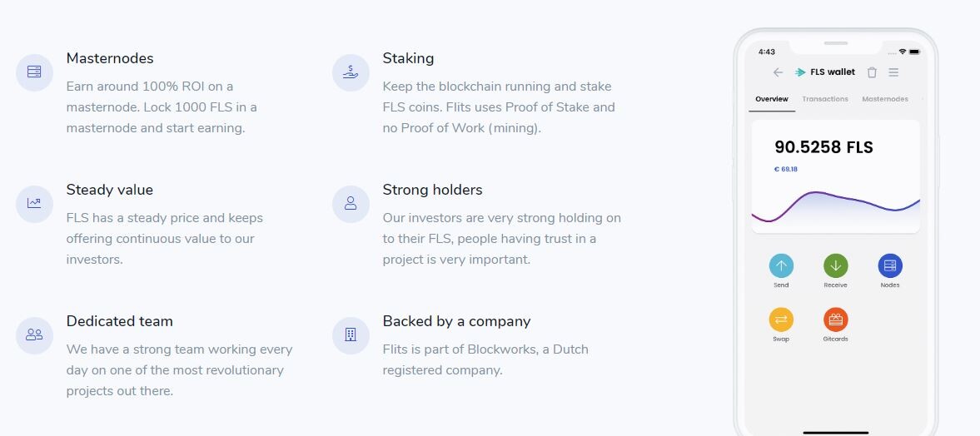Click the 90.5258 FLS balance
The height and width of the screenshot is (436, 980).
click(823, 147)
